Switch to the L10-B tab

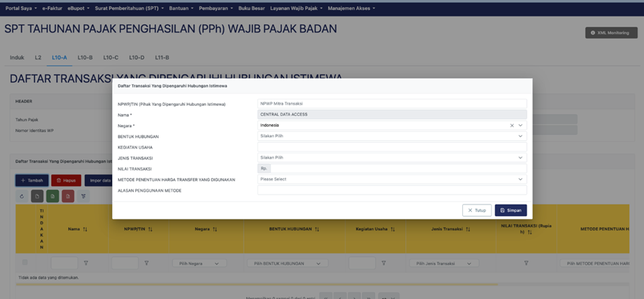pos(85,58)
